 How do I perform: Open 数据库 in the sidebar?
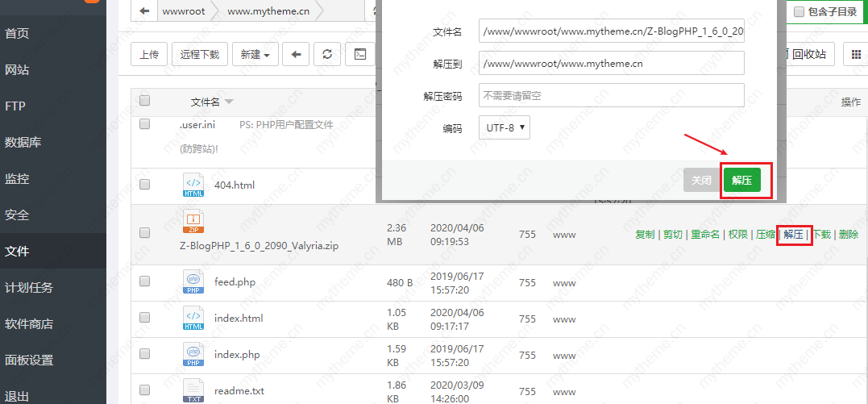[23, 143]
